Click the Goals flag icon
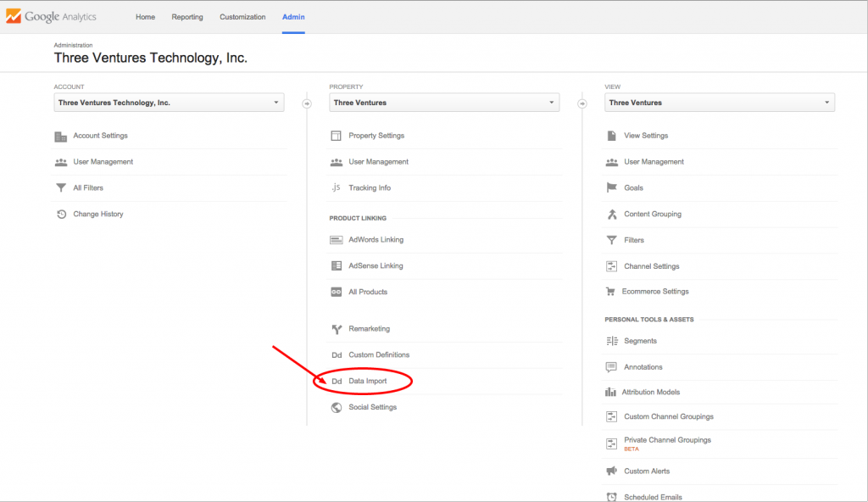 (x=612, y=188)
